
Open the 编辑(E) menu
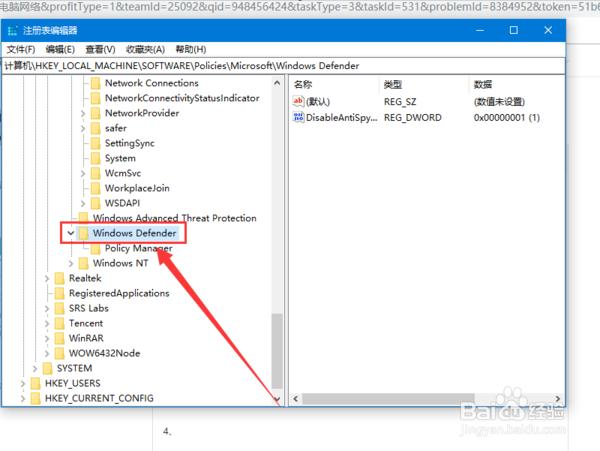coord(60,49)
